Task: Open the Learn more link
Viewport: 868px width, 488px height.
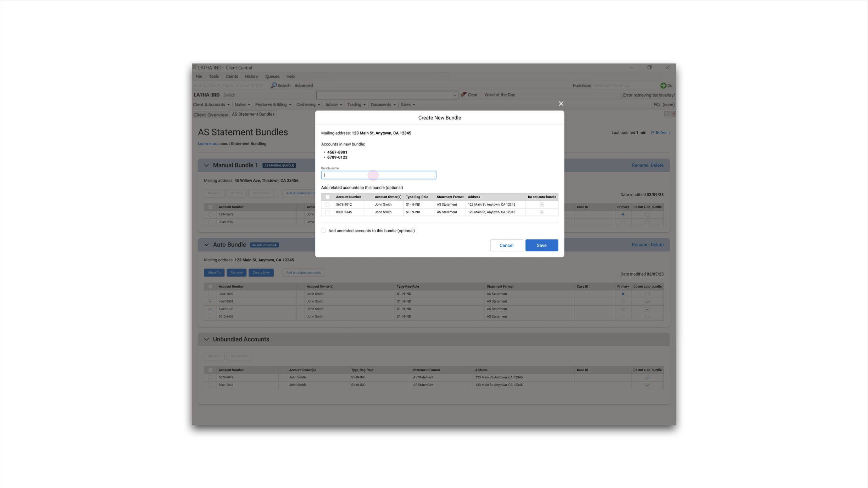Action: click(208, 144)
